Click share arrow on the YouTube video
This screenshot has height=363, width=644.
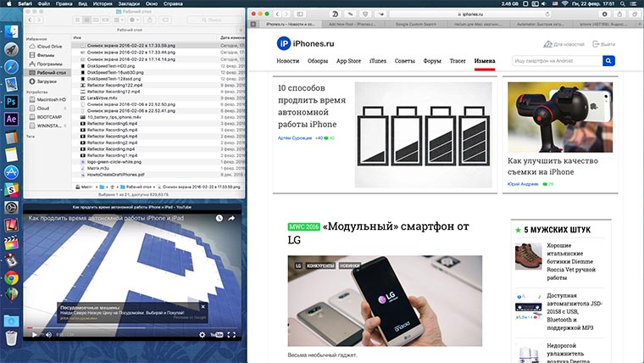click(x=231, y=218)
